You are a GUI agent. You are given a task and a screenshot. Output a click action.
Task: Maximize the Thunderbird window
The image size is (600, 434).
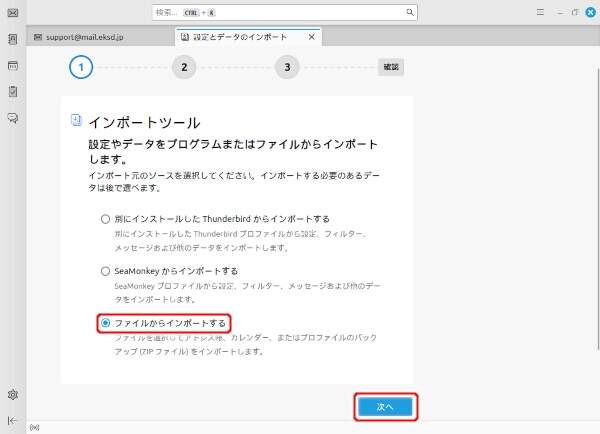(x=575, y=12)
